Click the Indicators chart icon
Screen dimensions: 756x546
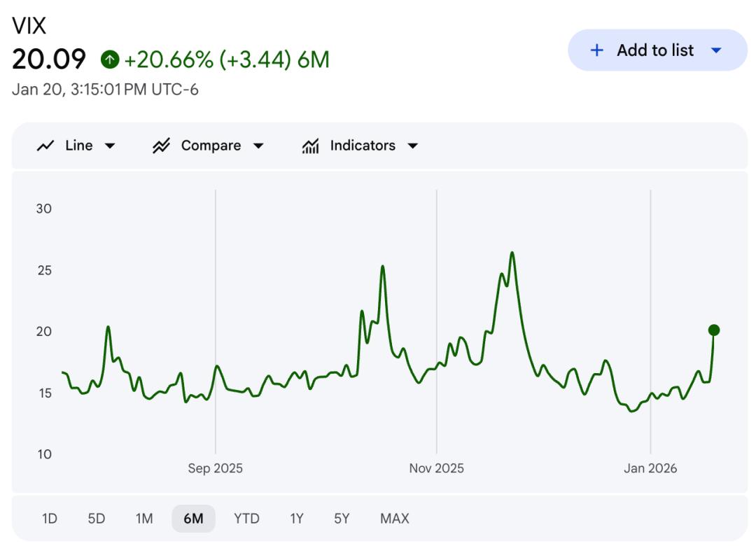coord(310,146)
